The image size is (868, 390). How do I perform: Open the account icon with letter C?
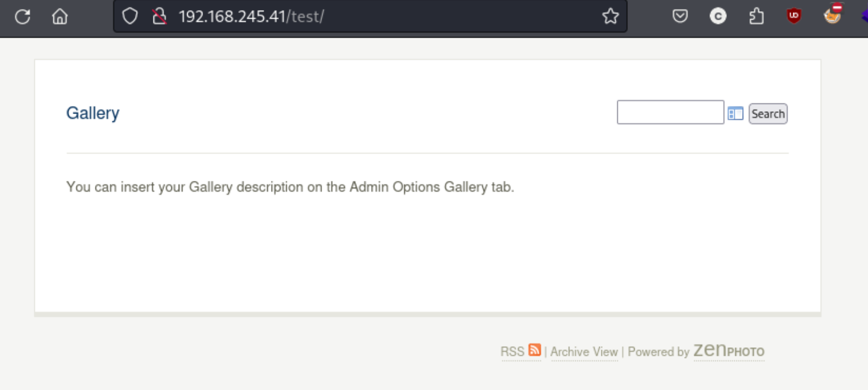tap(718, 17)
